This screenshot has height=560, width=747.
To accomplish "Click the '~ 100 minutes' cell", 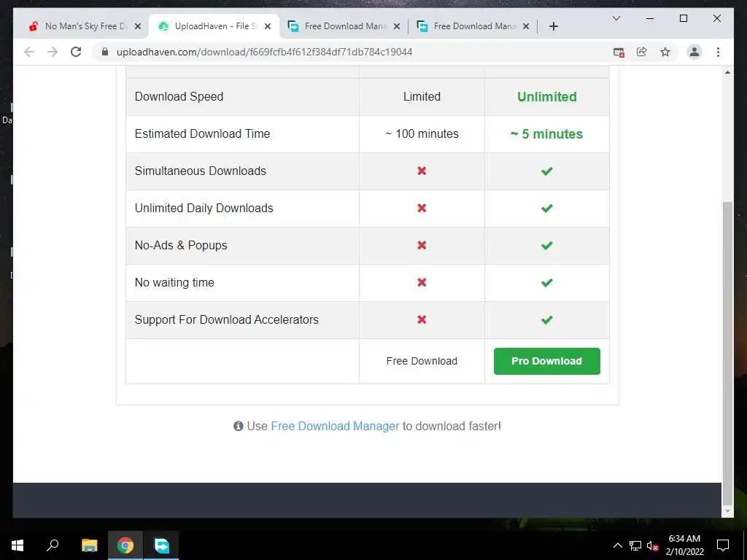I will point(422,134).
